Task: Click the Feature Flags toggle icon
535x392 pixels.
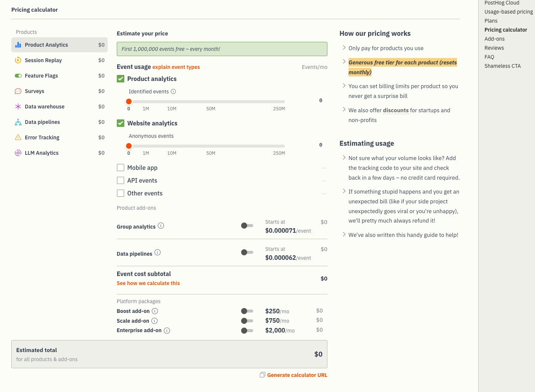Action: click(x=18, y=76)
